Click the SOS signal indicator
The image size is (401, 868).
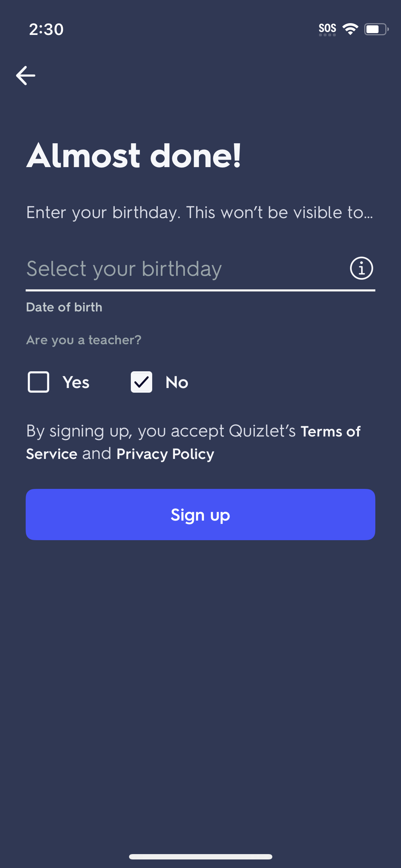point(327,29)
